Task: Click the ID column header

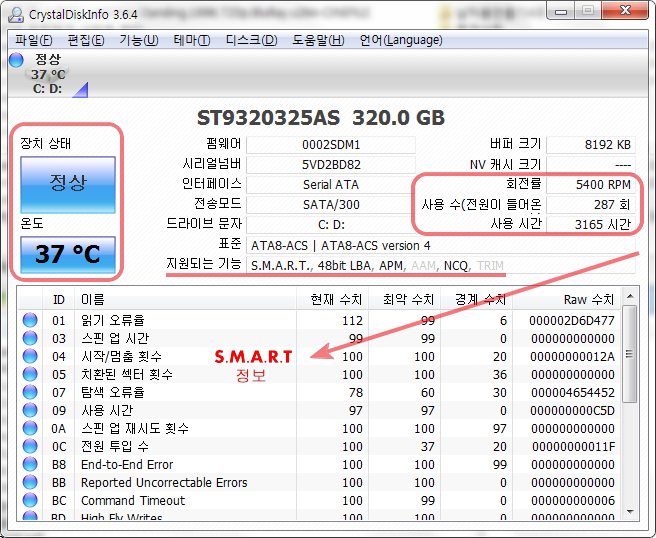Action: [59, 300]
